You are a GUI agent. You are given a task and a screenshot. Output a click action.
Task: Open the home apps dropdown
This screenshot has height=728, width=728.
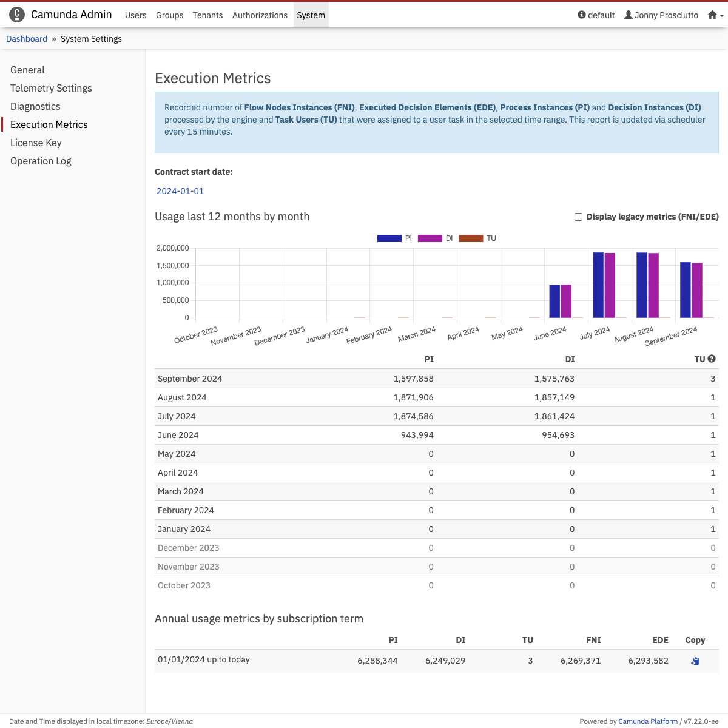coord(715,15)
